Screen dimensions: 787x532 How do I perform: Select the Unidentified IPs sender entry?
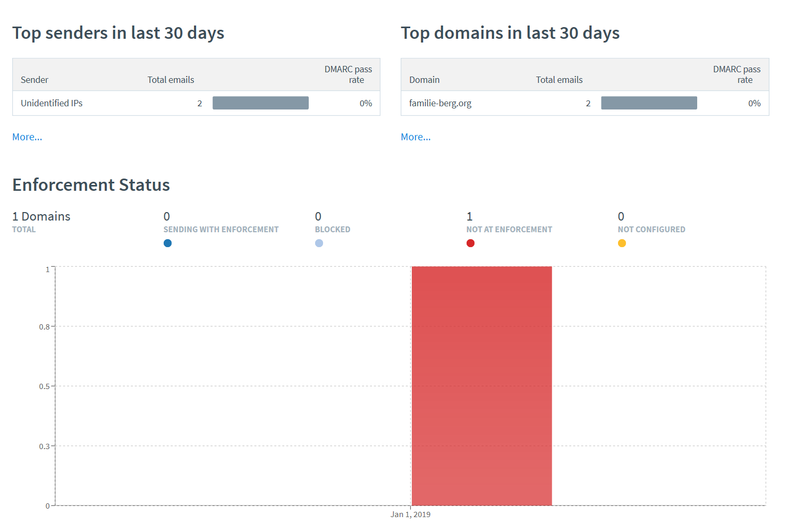click(x=52, y=103)
